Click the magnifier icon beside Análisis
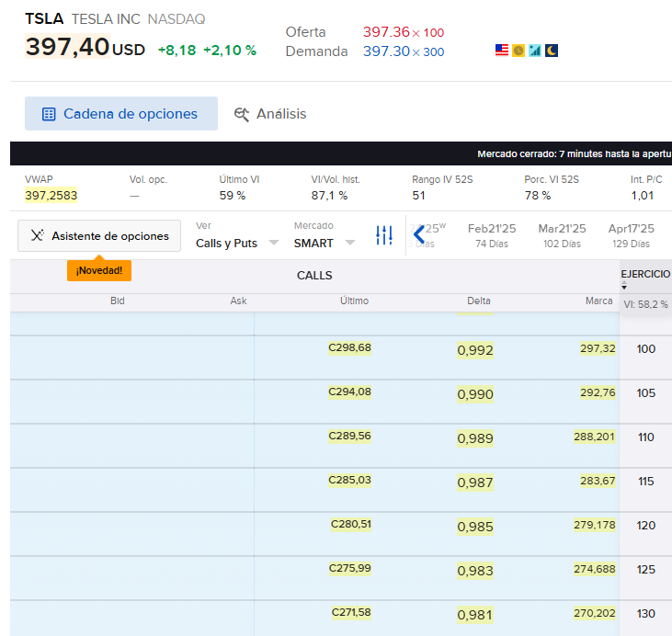Viewport: 672px width, 636px height. pyautogui.click(x=242, y=114)
